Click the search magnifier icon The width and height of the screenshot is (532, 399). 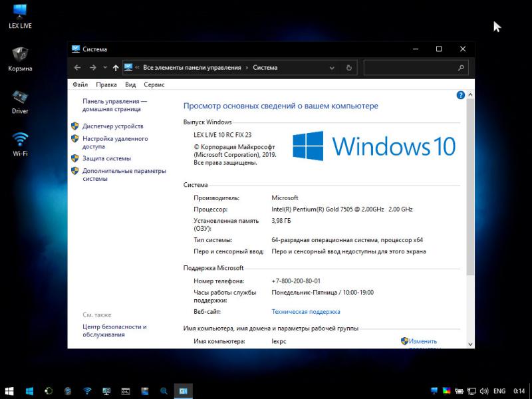click(461, 68)
